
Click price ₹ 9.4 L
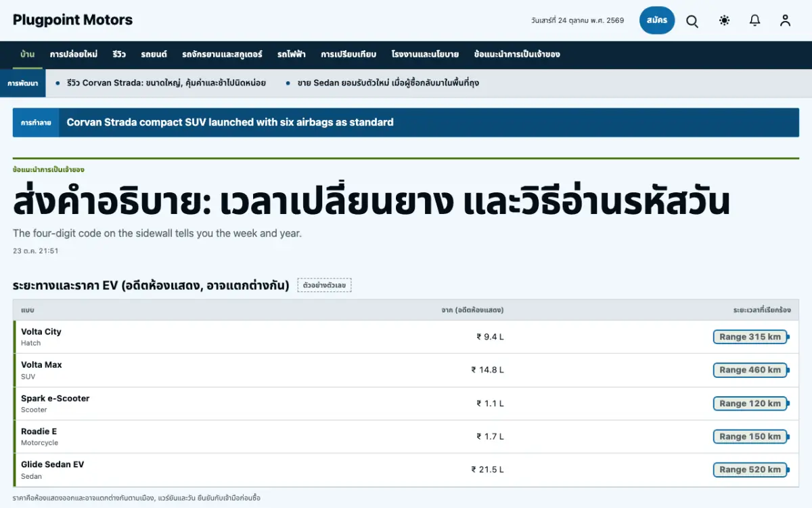coord(490,337)
